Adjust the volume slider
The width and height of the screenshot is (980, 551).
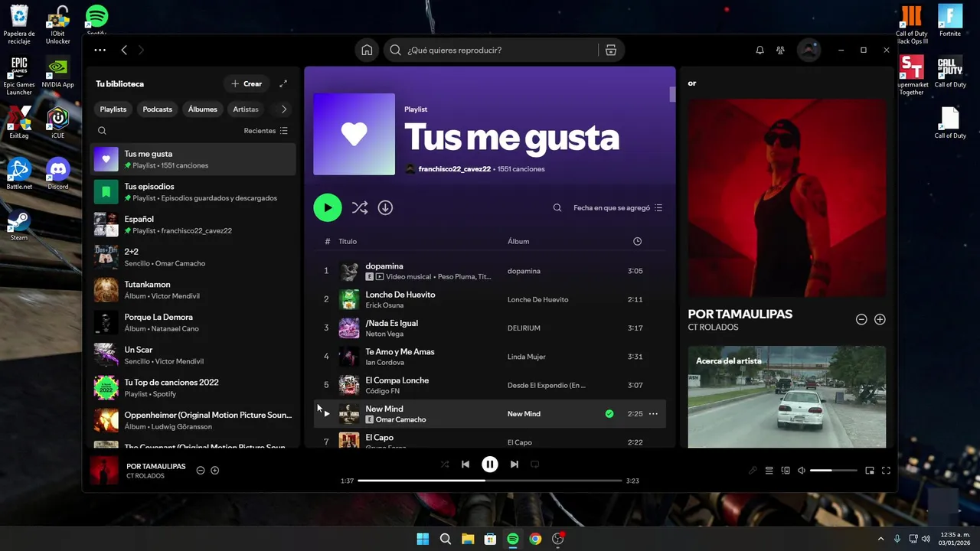coord(833,471)
